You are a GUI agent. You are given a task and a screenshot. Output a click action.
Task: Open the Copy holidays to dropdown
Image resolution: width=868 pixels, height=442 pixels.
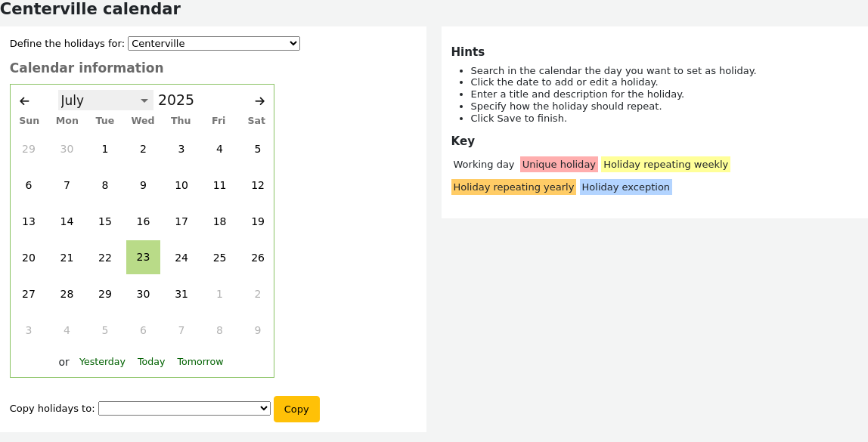[184, 408]
